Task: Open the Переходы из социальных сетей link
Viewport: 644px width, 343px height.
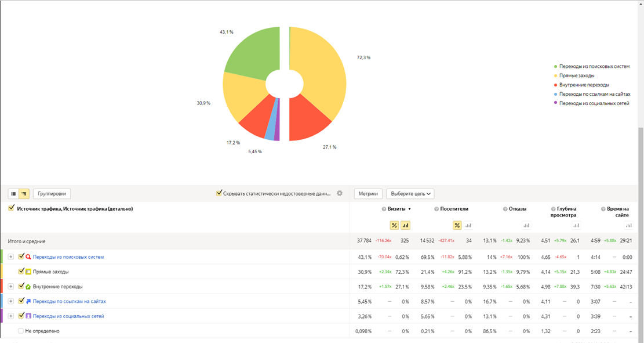Action: tap(68, 316)
